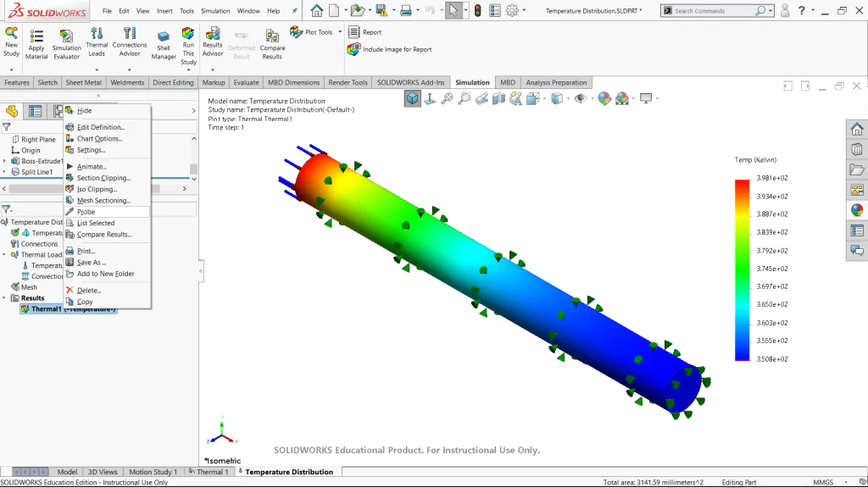Select Delete in the context menu

(x=107, y=291)
